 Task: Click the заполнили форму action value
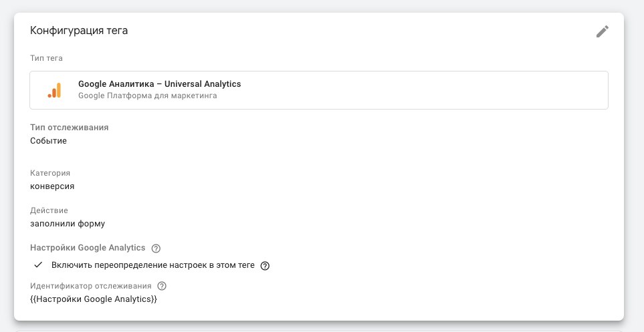[x=68, y=224]
